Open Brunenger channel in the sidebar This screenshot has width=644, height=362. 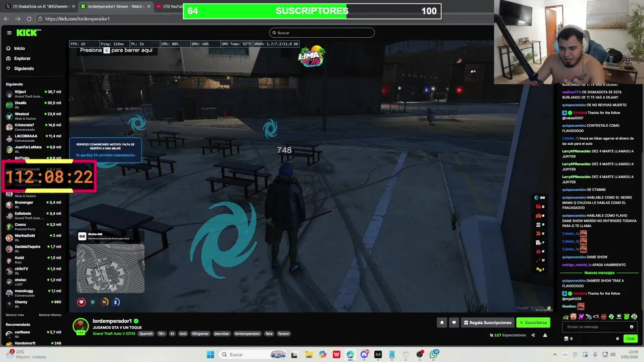pos(33,204)
